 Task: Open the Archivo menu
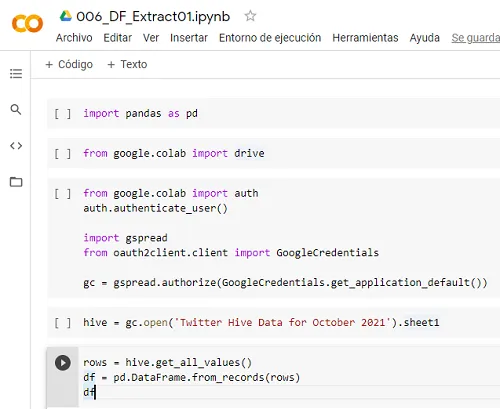pos(74,38)
